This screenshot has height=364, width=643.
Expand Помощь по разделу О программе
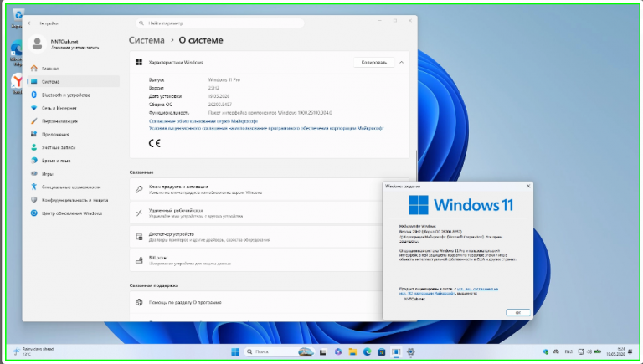point(258,303)
